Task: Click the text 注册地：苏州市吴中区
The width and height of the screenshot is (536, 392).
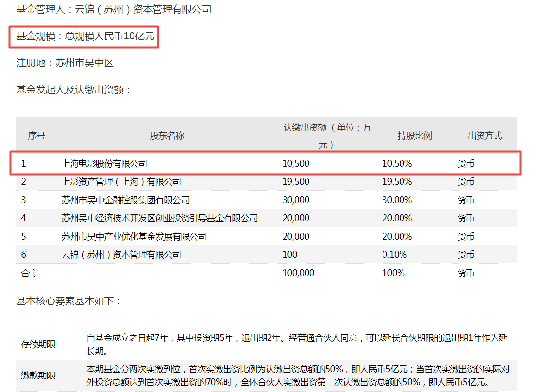Action: pyautogui.click(x=65, y=63)
